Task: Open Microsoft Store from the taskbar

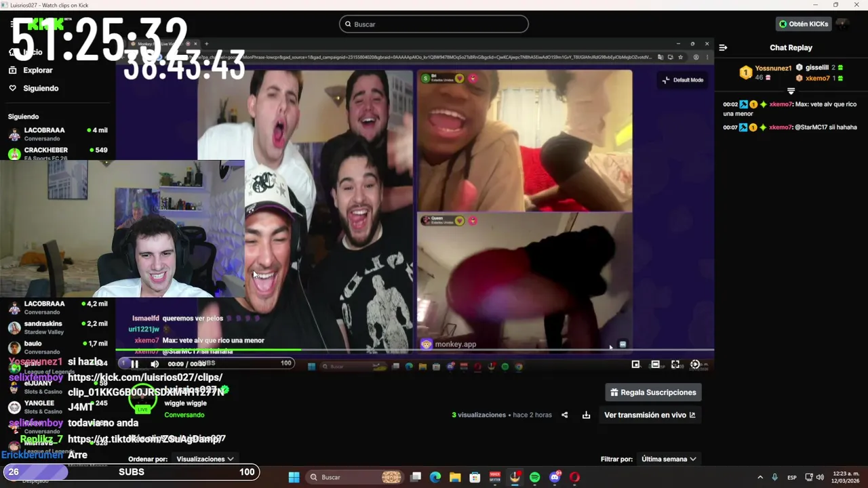Action: click(475, 477)
